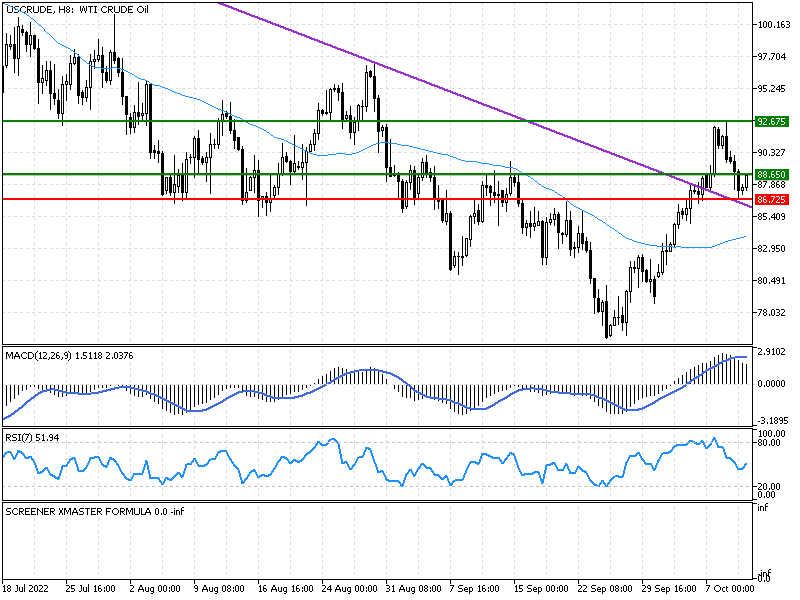Click the RSI 80.00 level label
The height and width of the screenshot is (600, 800).
pyautogui.click(x=769, y=442)
